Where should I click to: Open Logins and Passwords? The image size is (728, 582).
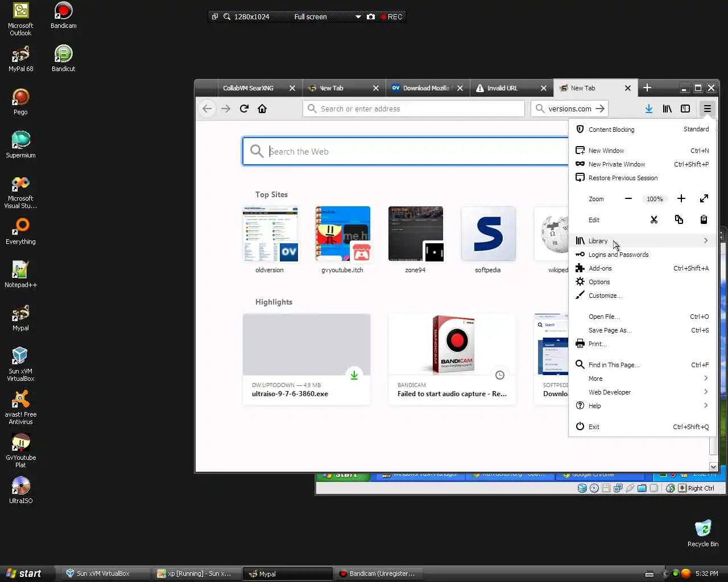(x=642, y=255)
